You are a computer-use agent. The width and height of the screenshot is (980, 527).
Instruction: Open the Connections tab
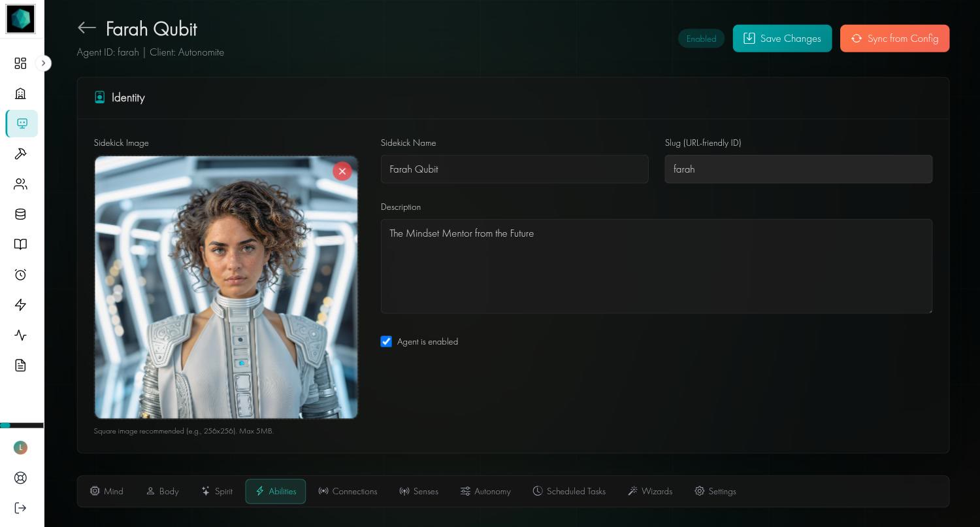[x=348, y=491]
